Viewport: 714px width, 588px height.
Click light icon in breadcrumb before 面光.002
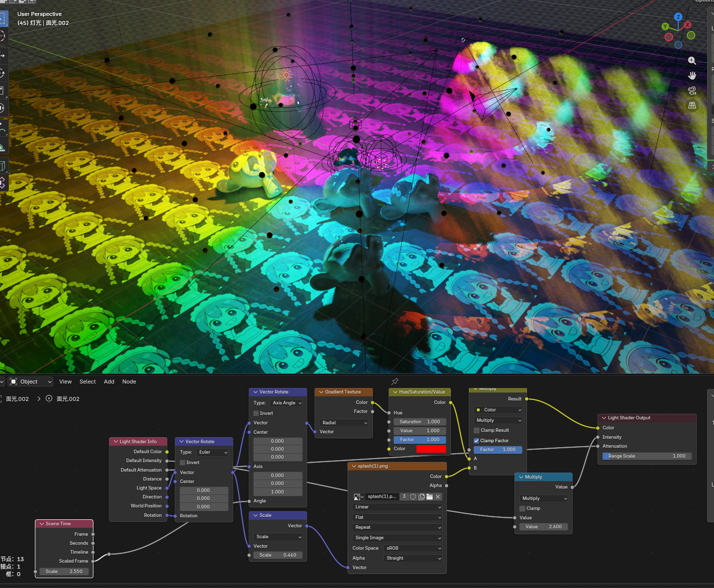coord(49,399)
